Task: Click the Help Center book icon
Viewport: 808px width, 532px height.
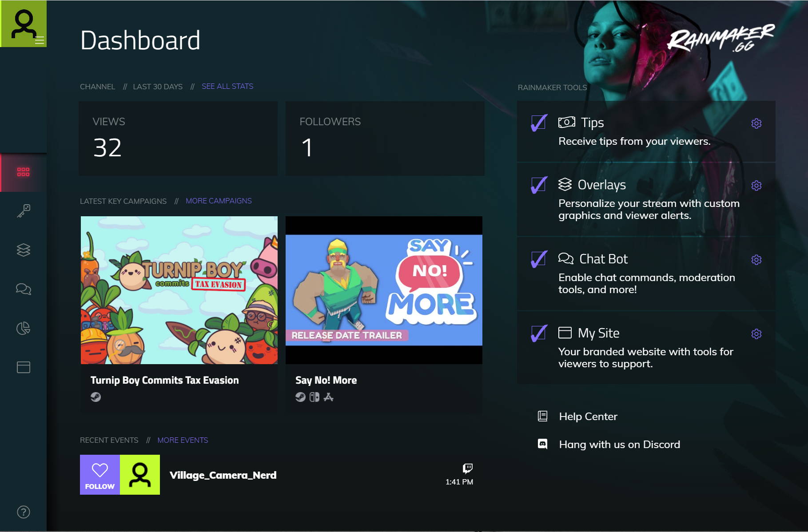Action: coord(542,416)
